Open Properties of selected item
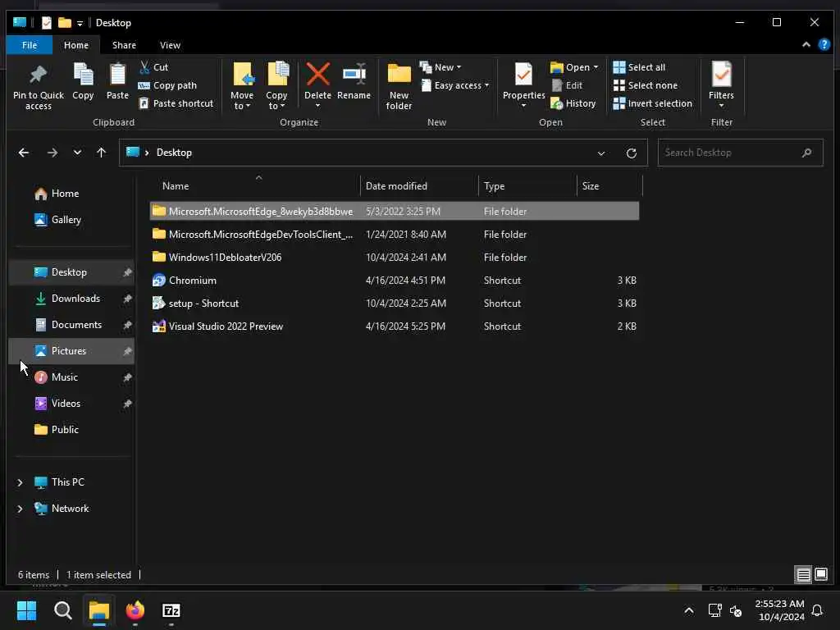 click(x=523, y=84)
